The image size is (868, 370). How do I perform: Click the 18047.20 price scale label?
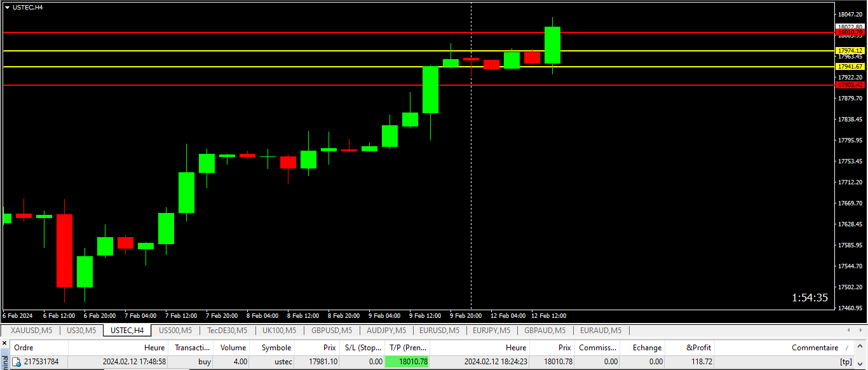tap(850, 14)
